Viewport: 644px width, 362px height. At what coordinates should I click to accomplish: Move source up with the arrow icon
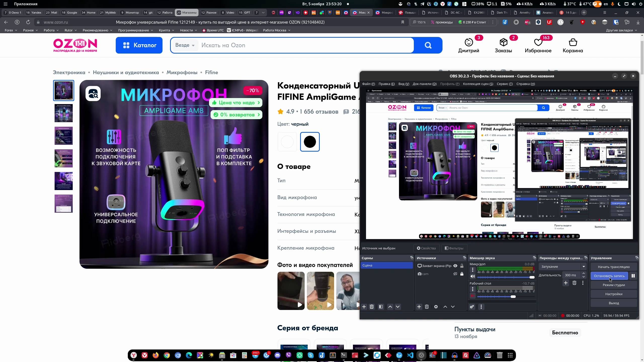coord(445,307)
